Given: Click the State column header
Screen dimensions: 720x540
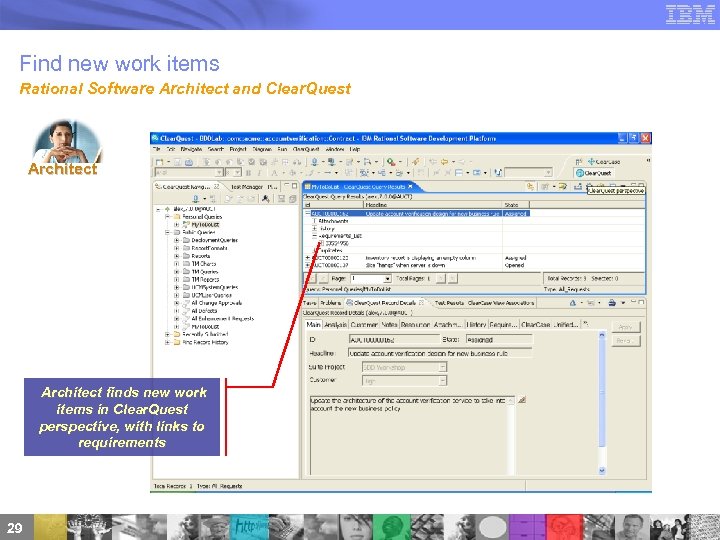Looking at the screenshot, I should click(516, 205).
